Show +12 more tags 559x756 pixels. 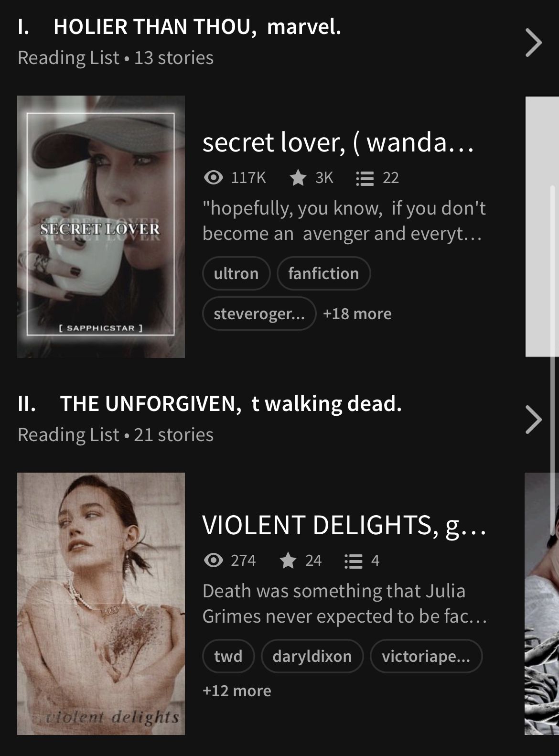(x=237, y=691)
